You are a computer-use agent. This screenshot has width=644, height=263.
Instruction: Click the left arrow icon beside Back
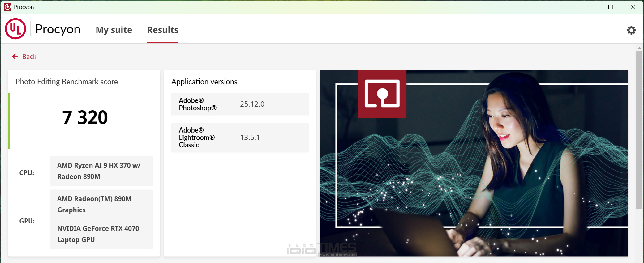coord(15,57)
